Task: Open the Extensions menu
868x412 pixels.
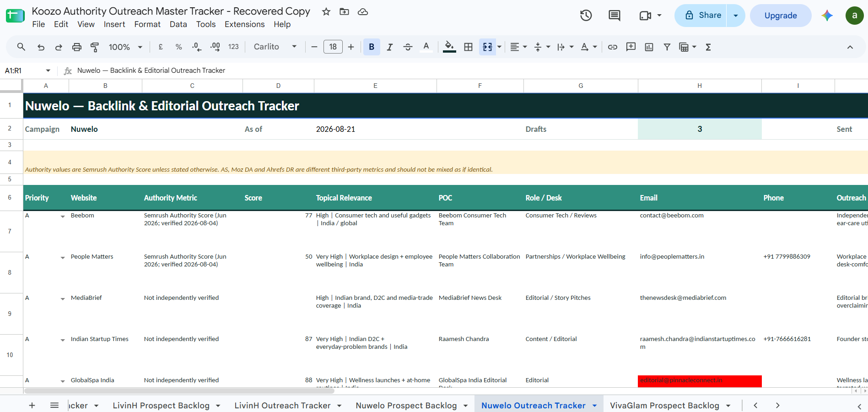Action: [x=244, y=24]
